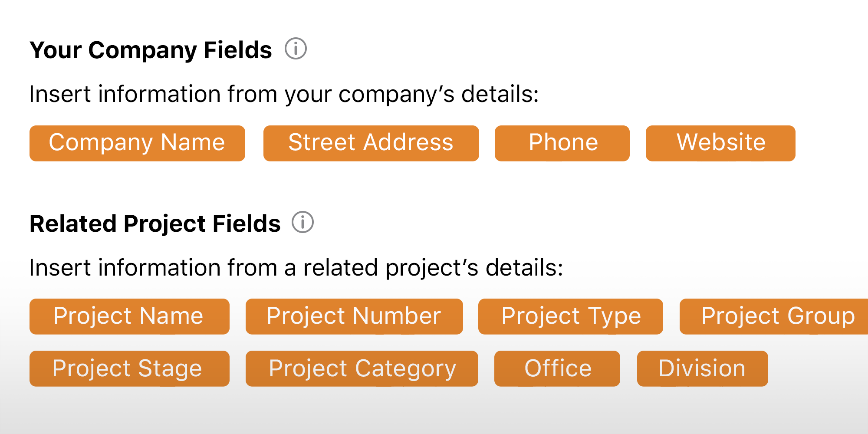Click the related project's details description text
This screenshot has height=434, width=868.
tap(296, 267)
